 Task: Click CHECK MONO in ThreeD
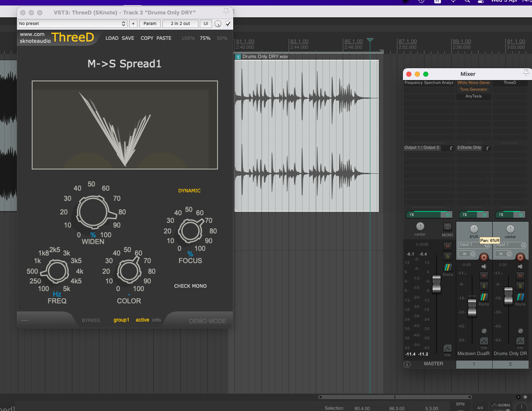click(x=190, y=286)
